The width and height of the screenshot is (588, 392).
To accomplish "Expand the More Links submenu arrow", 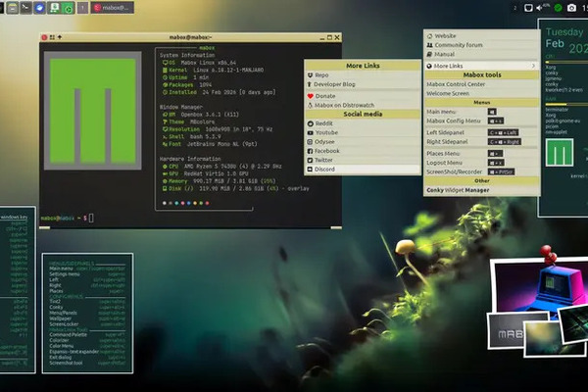I will [533, 66].
